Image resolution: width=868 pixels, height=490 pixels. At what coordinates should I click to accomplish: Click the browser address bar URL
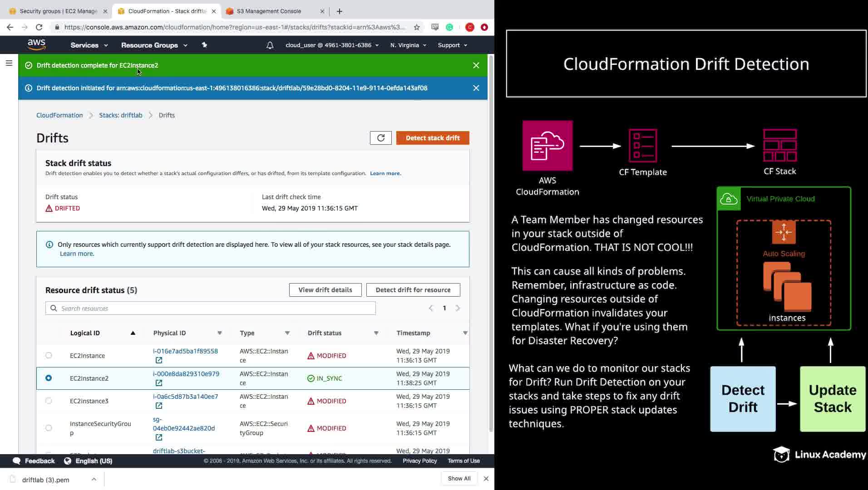[234, 27]
